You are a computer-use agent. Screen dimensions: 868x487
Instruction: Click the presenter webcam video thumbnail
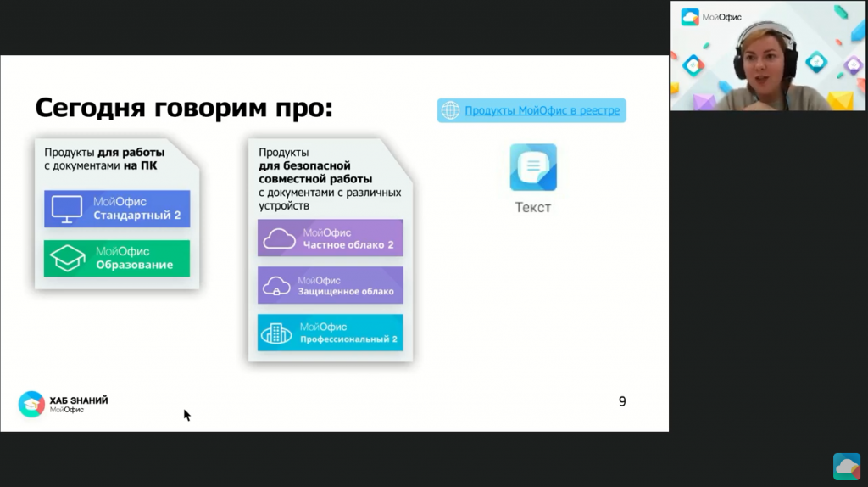tap(768, 55)
